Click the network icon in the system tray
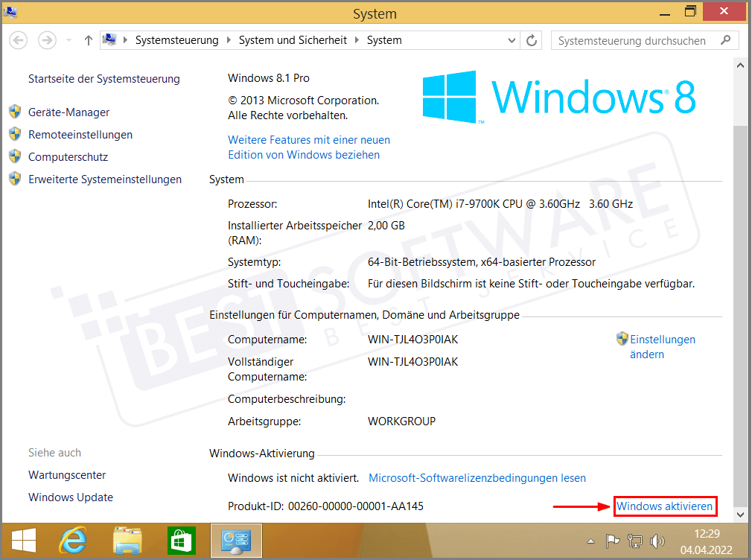Viewport: 752px width, 560px height. [x=635, y=541]
